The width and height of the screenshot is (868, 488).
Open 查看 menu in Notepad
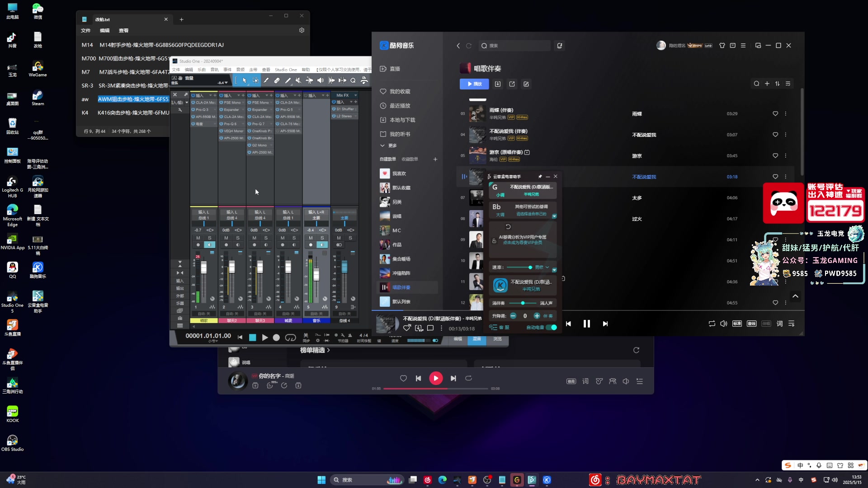tap(123, 31)
